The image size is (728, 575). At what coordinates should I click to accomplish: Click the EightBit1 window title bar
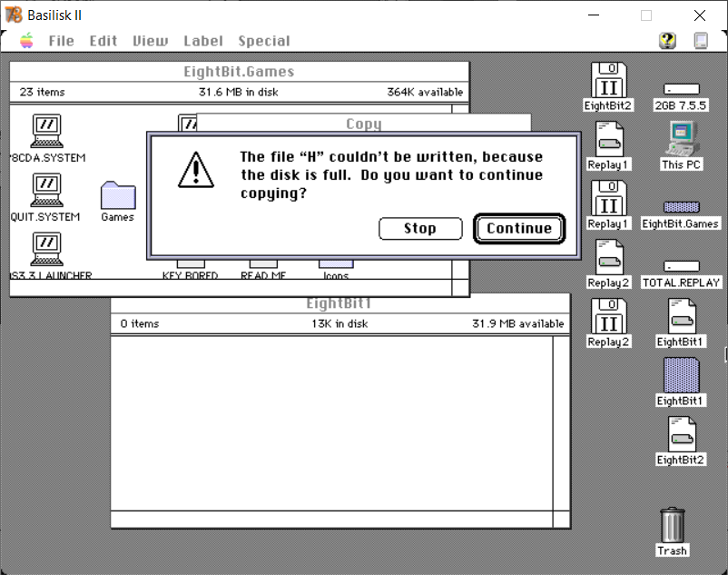coord(339,303)
